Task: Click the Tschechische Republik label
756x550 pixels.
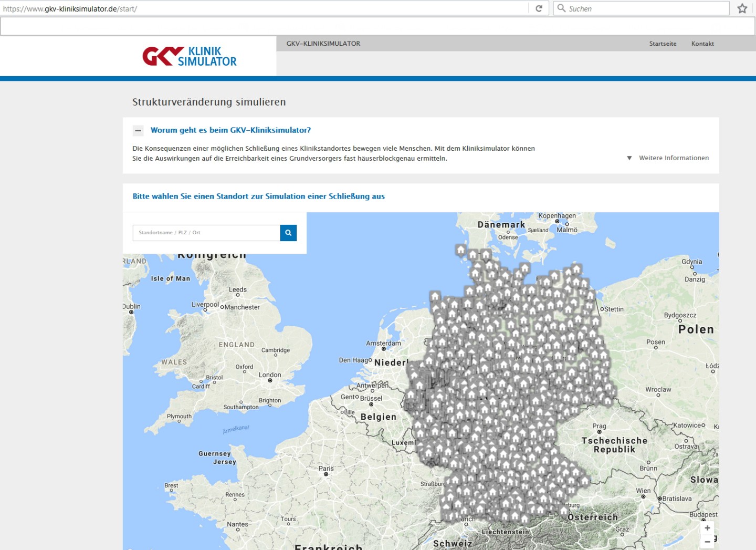Action: click(614, 445)
